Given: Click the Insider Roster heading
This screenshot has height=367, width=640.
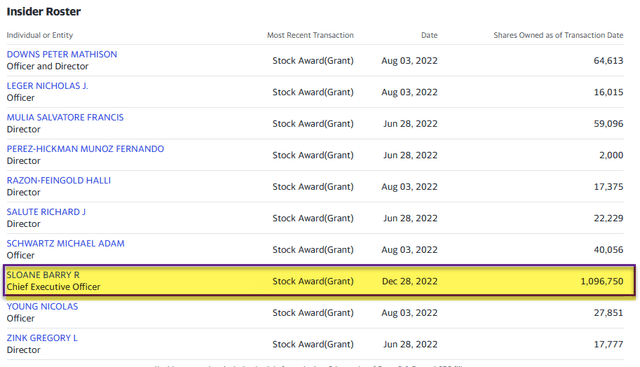Looking at the screenshot, I should coord(44,11).
